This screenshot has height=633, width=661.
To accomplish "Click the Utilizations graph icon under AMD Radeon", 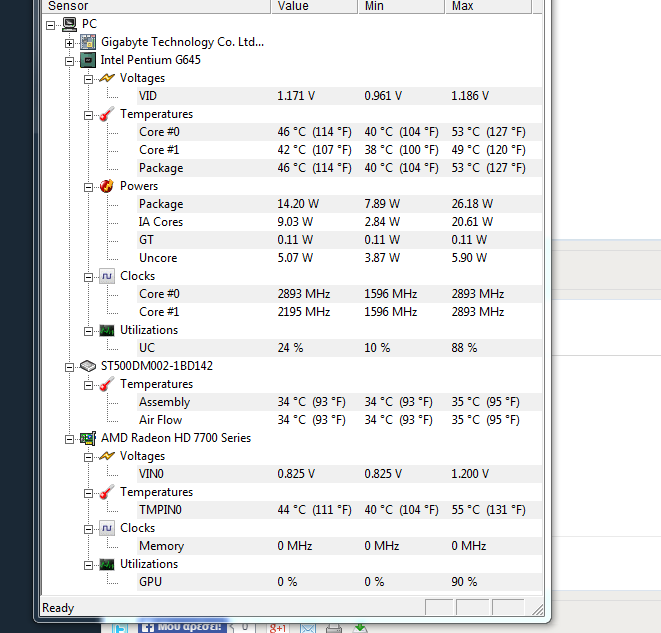I will coord(107,564).
